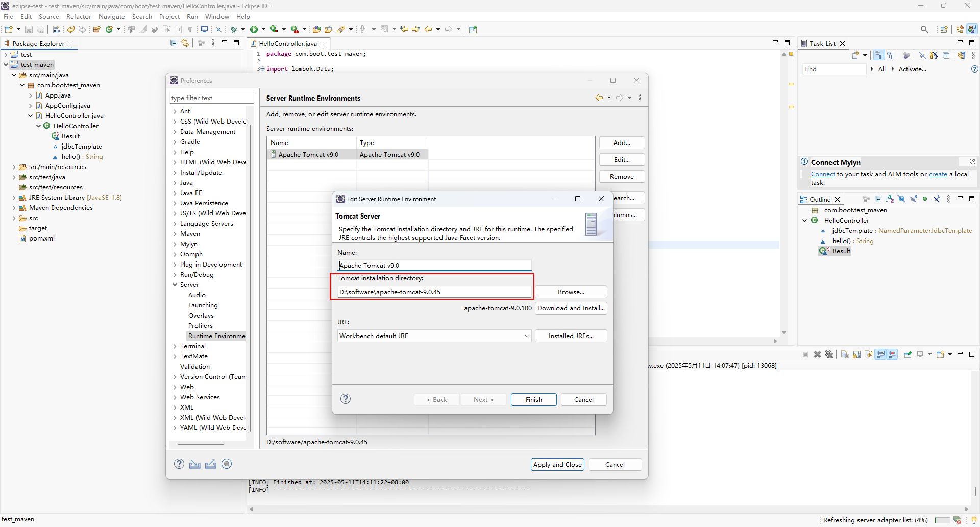This screenshot has width=980, height=527.
Task: Click the Remove button in Preferences
Action: [622, 176]
